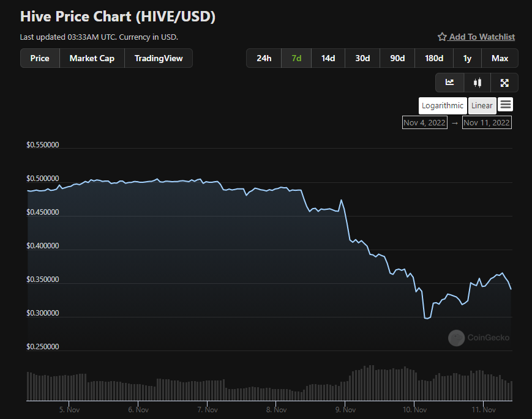
Task: Click the $0.550000 axis label
Action: click(x=43, y=145)
